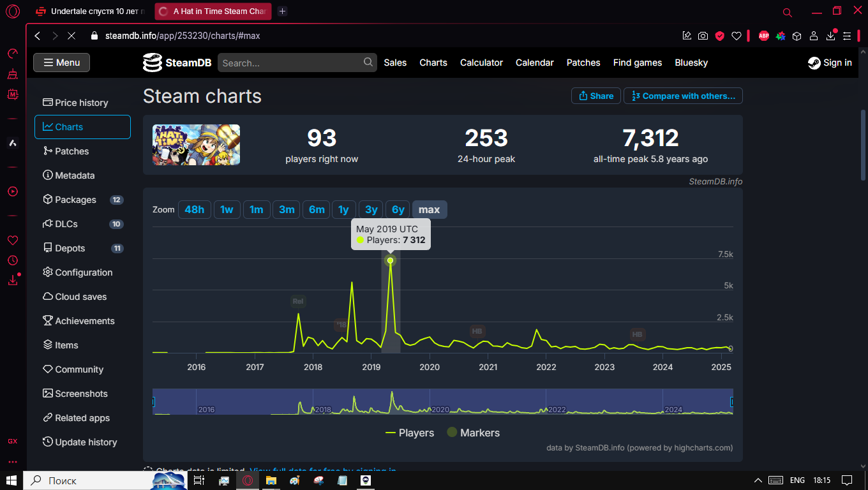Open Compare with others selector
868x490 pixels.
point(683,96)
